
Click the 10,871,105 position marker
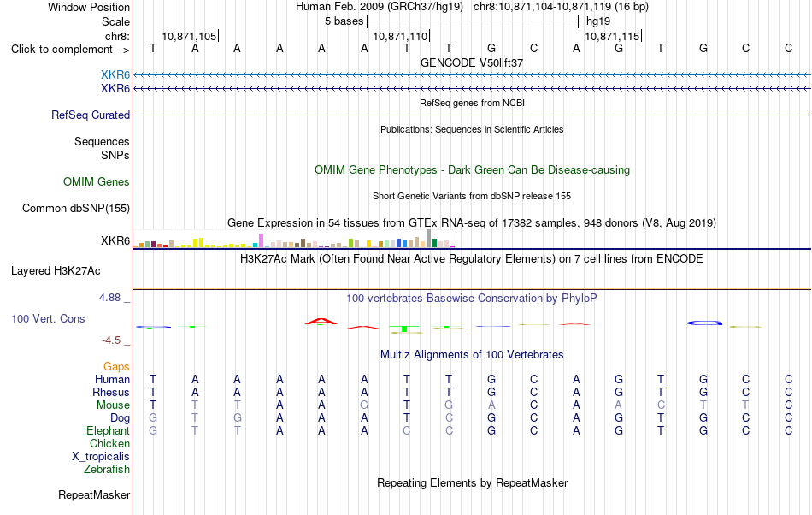point(190,36)
